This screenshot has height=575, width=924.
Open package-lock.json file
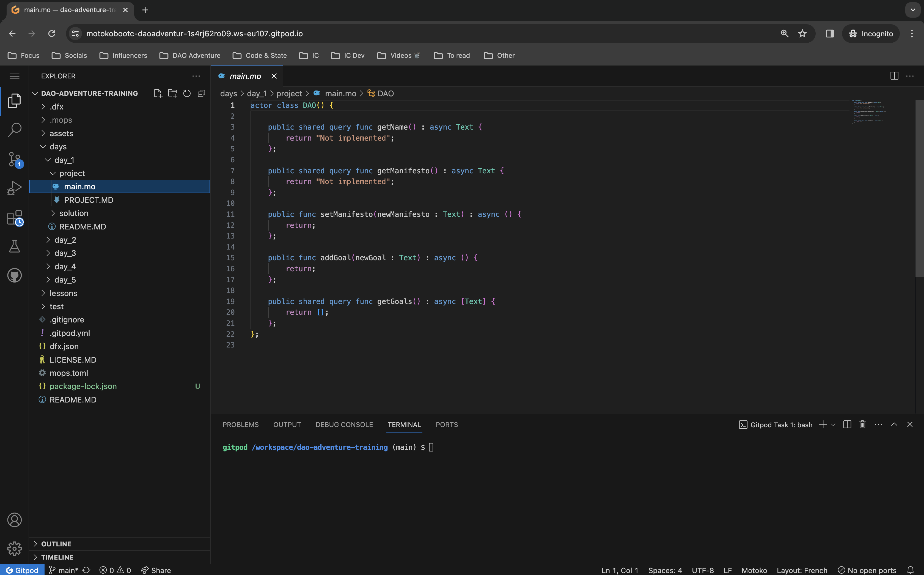click(119, 386)
